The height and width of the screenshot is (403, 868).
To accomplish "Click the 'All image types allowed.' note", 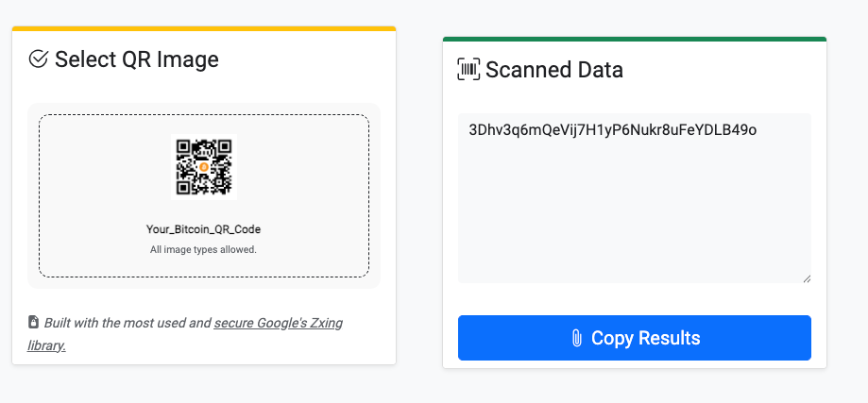I will click(x=203, y=250).
